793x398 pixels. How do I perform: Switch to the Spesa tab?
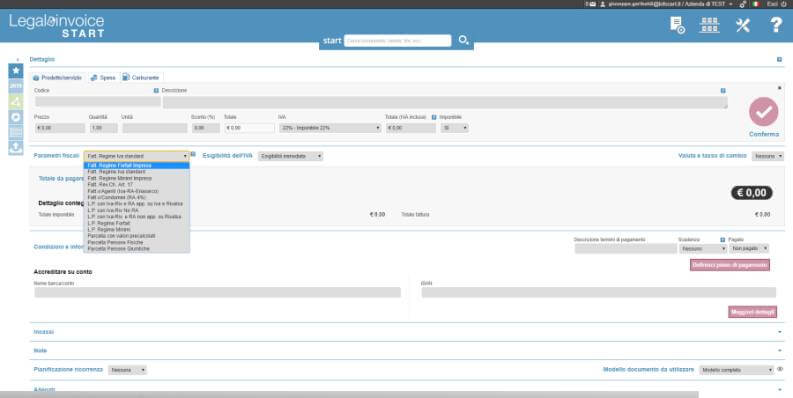click(x=103, y=78)
